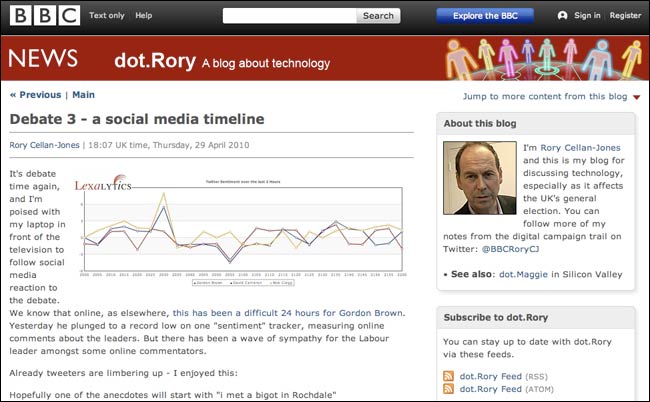Open the @BBCRoryCJ Twitter link
Image resolution: width=650 pixels, height=402 pixels.
pos(510,249)
